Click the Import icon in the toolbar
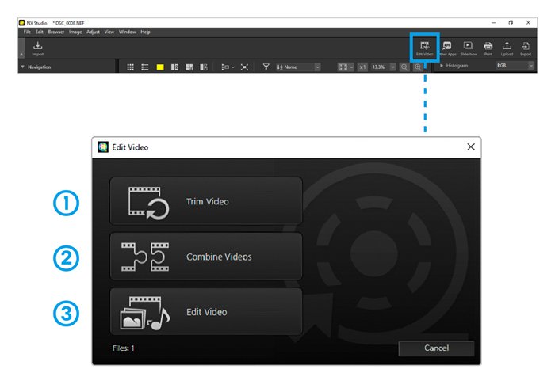Viewport: 555px width, 392px height. [38, 48]
